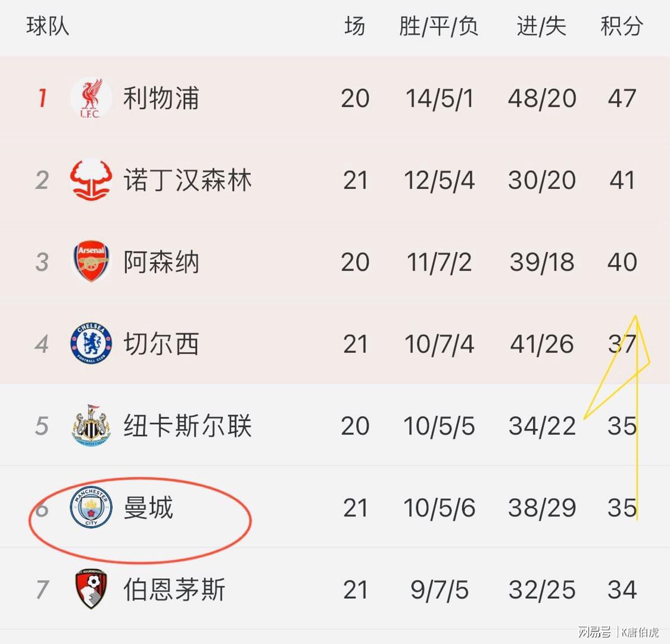Click the 场 column header
The height and width of the screenshot is (644, 670).
coord(355,26)
